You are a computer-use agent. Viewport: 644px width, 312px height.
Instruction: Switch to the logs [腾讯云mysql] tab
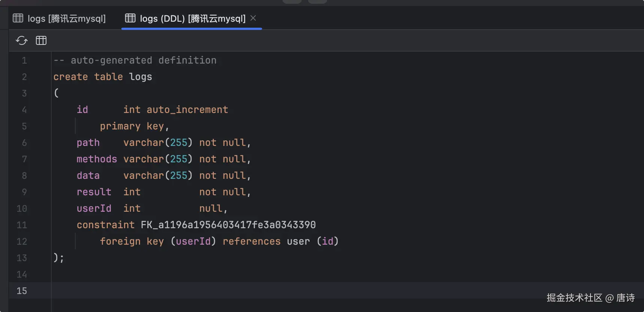66,18
